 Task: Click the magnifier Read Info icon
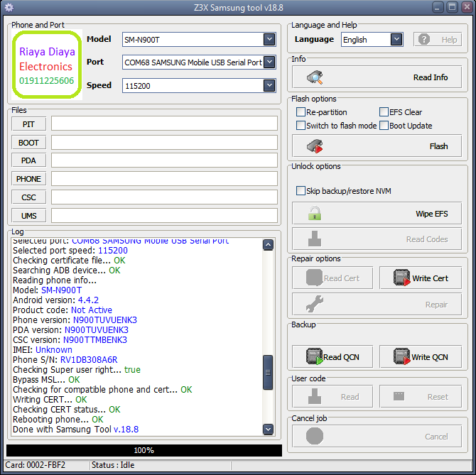pos(315,77)
